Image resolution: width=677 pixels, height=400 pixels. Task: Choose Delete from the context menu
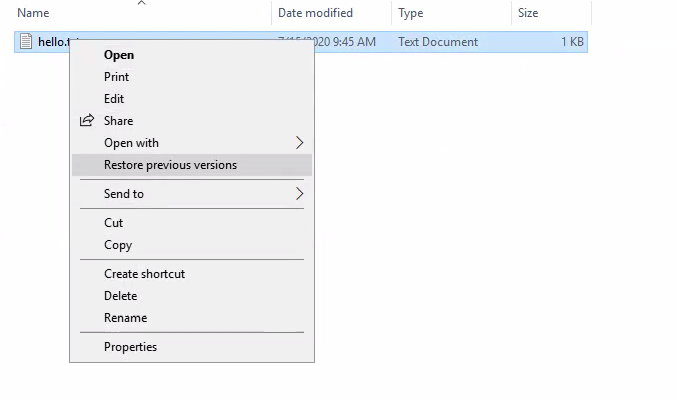192,296
